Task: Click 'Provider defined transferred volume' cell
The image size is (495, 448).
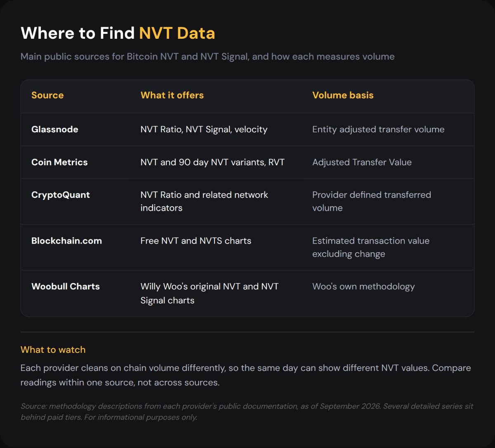Action: [x=372, y=201]
